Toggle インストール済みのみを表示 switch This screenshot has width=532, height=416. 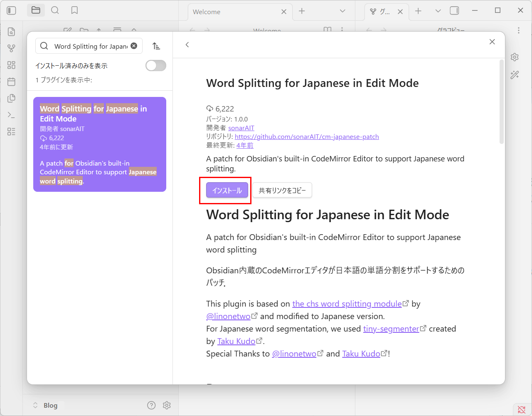point(155,66)
